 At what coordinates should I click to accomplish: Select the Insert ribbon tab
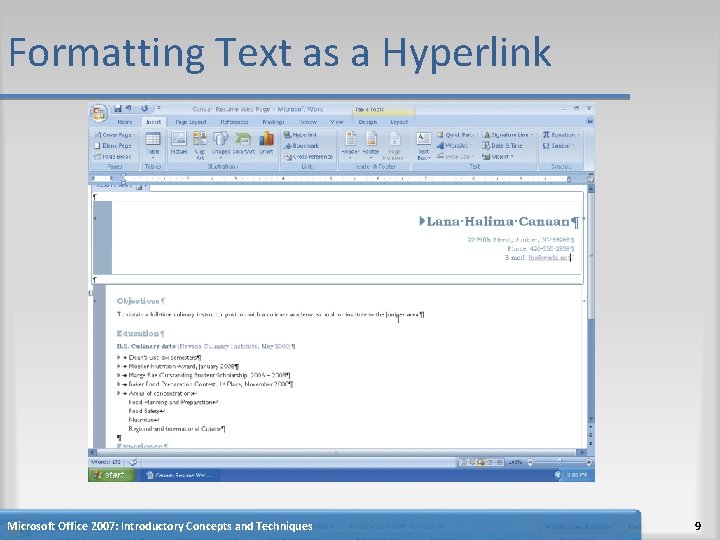point(153,122)
